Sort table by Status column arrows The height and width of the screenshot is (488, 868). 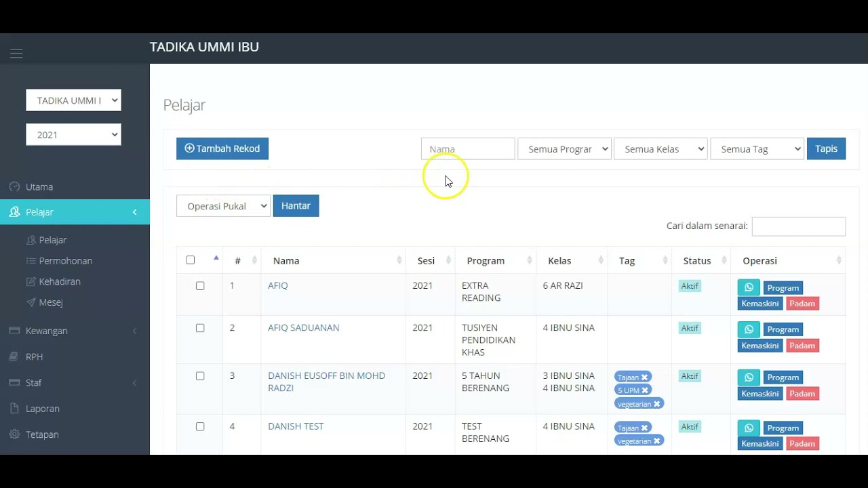(x=724, y=260)
